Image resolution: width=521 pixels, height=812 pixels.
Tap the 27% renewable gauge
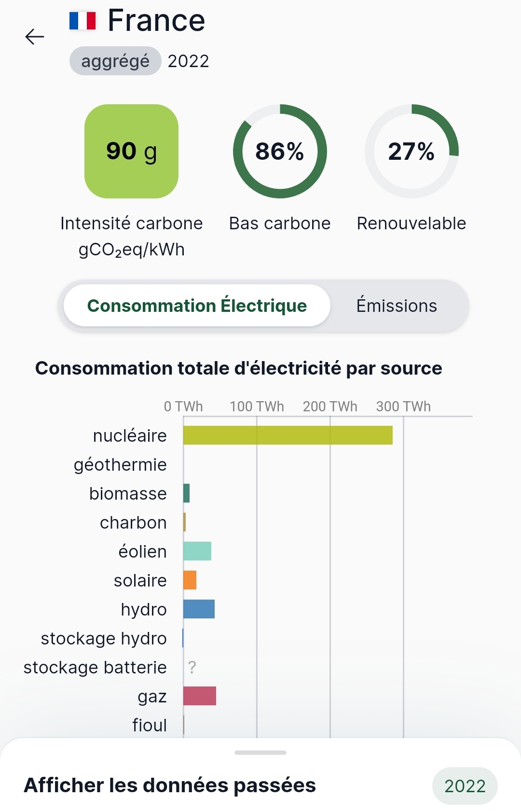411,151
